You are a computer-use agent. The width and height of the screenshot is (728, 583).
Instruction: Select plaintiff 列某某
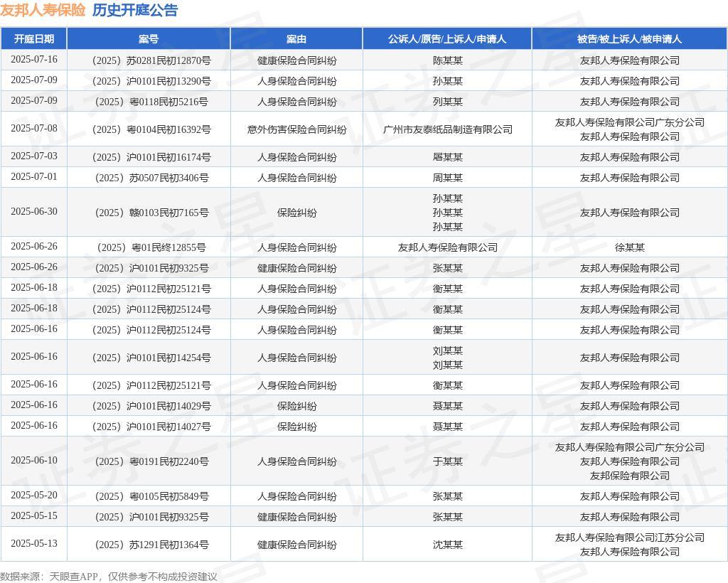pos(448,102)
